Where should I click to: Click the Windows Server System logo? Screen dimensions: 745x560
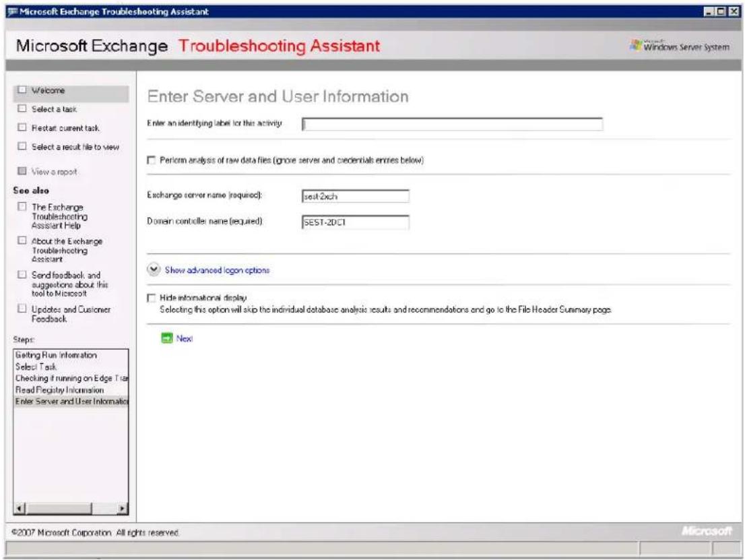[x=680, y=46]
